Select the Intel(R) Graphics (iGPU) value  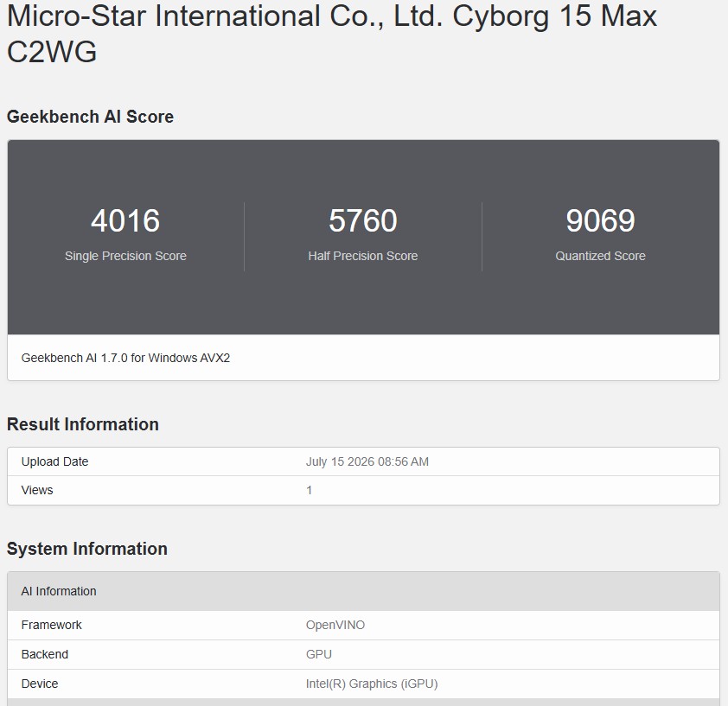(x=372, y=684)
